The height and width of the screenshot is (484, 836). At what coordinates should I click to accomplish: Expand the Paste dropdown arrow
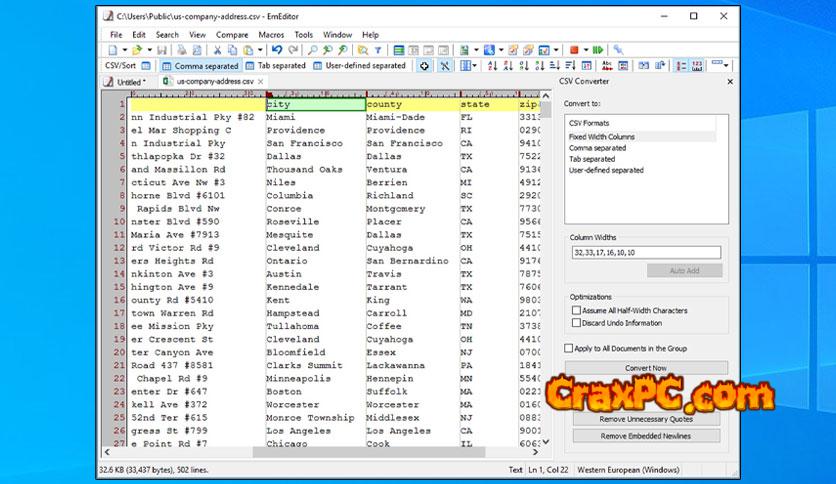coord(260,49)
